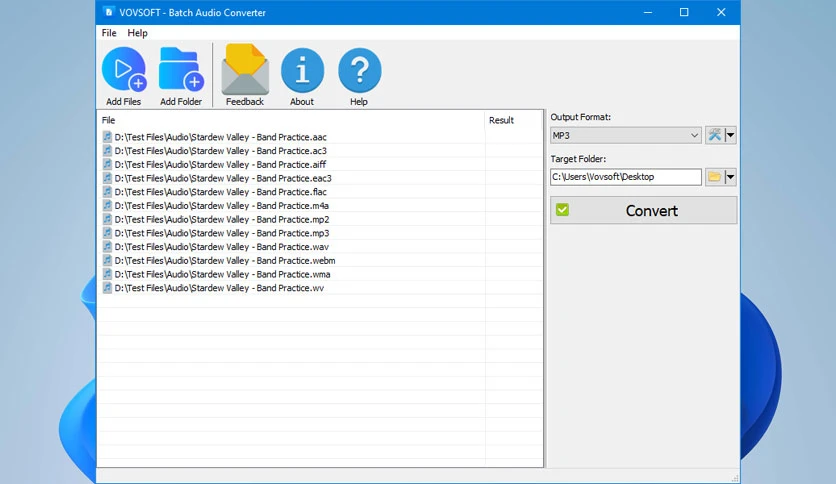Open the Help menu
This screenshot has width=836, height=484.
click(x=137, y=33)
